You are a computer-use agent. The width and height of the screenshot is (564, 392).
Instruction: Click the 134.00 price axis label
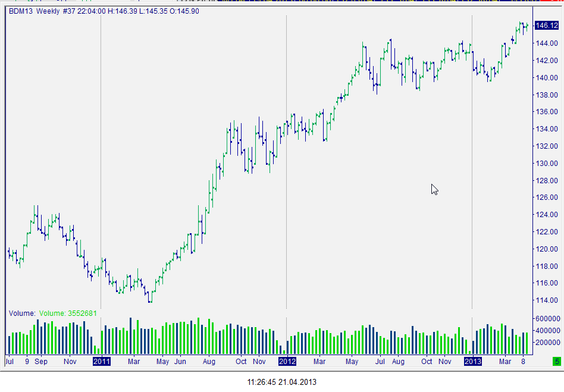coord(547,129)
